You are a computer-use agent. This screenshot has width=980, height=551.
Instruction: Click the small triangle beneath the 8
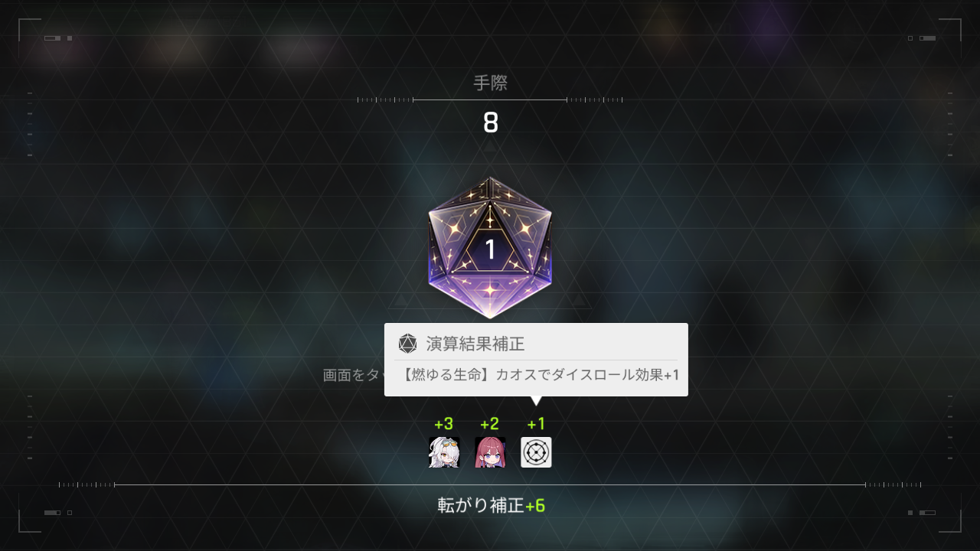[490, 145]
